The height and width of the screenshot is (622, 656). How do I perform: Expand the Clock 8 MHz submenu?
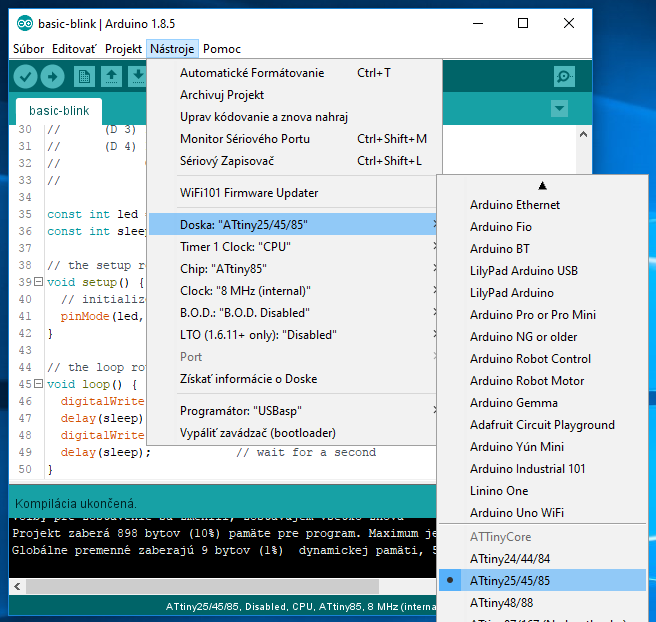click(x=293, y=291)
